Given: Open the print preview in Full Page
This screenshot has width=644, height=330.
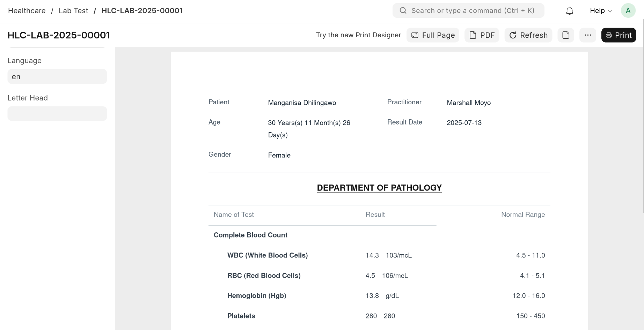Looking at the screenshot, I should pyautogui.click(x=433, y=35).
